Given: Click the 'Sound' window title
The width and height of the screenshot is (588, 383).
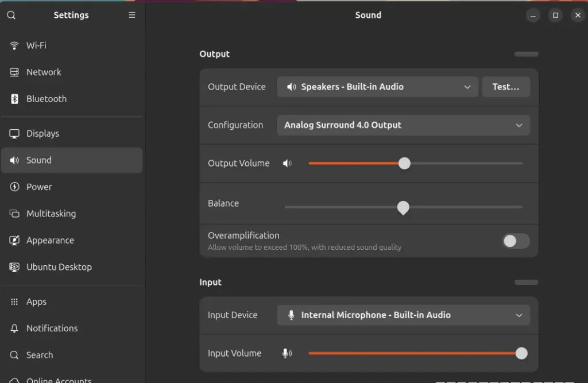Looking at the screenshot, I should coord(368,15).
